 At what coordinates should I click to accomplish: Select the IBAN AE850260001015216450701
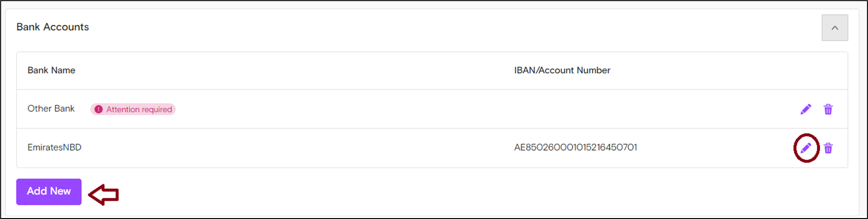576,147
